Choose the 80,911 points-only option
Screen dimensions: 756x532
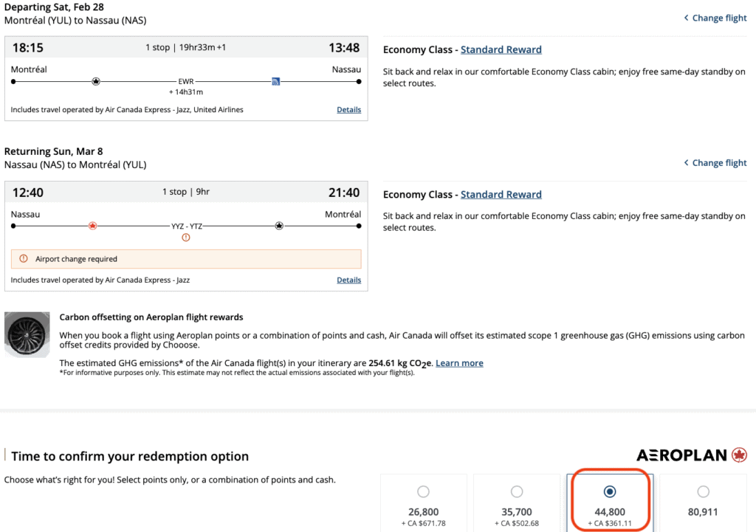click(x=703, y=491)
